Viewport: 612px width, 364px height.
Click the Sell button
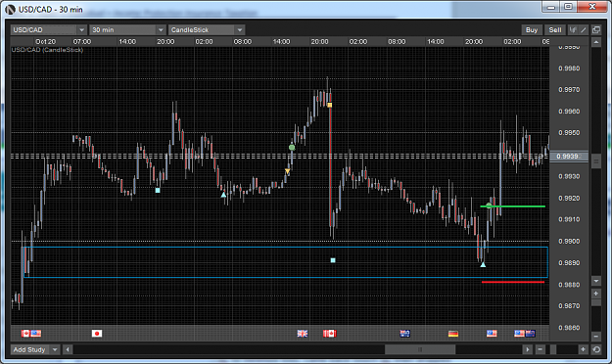(x=554, y=29)
